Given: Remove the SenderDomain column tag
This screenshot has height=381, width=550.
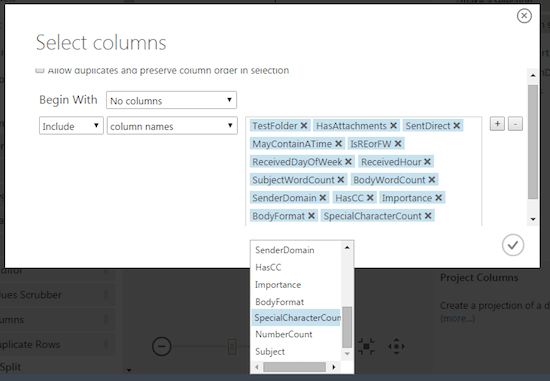Looking at the screenshot, I should tap(323, 198).
